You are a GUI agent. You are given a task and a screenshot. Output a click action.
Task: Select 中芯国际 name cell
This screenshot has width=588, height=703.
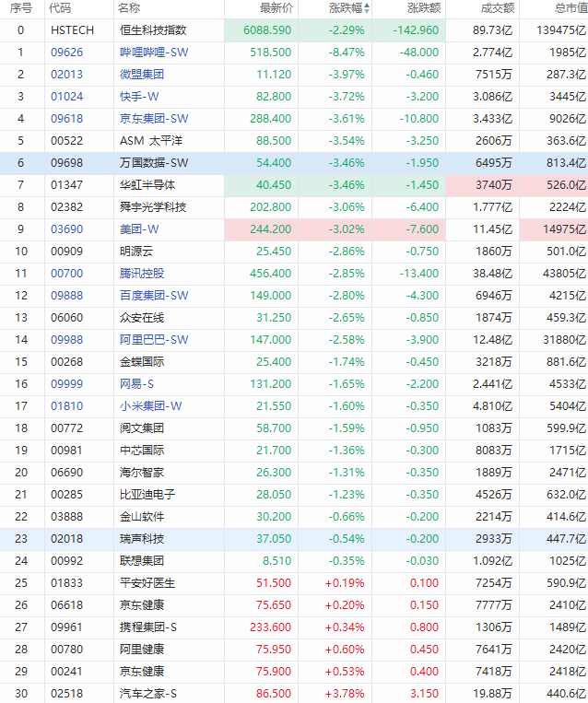(x=142, y=451)
